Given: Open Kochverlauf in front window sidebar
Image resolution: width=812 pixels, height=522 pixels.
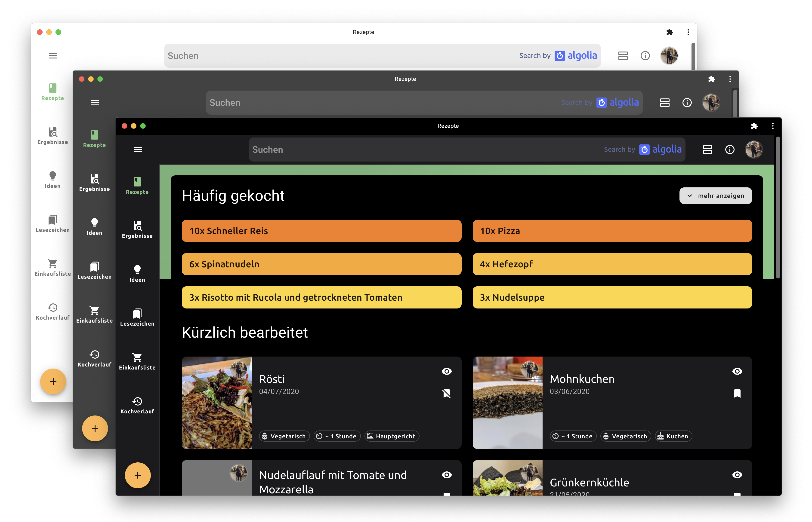Looking at the screenshot, I should pyautogui.click(x=137, y=405).
